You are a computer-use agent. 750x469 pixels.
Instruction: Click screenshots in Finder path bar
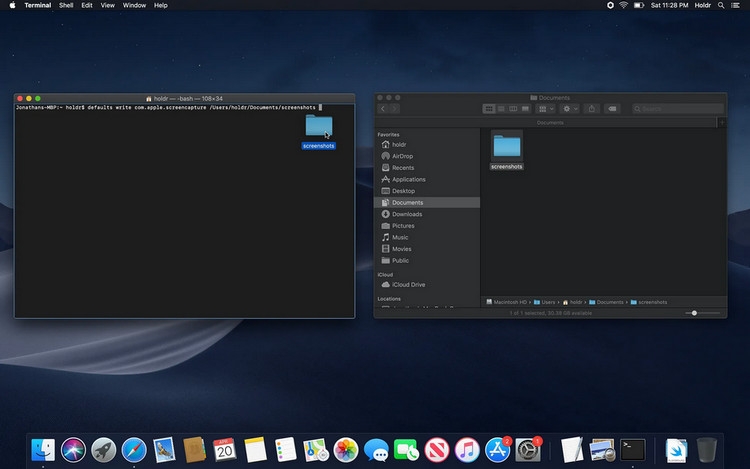point(649,302)
